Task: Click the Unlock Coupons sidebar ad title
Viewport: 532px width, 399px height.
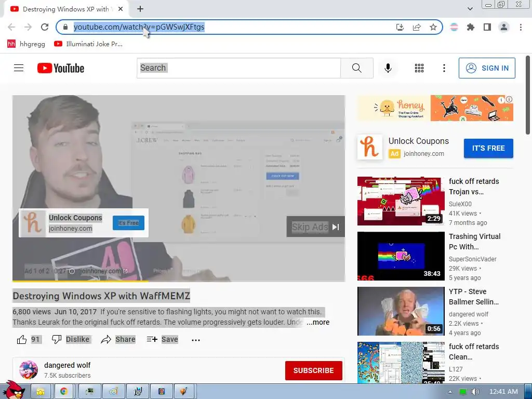Action: click(418, 141)
